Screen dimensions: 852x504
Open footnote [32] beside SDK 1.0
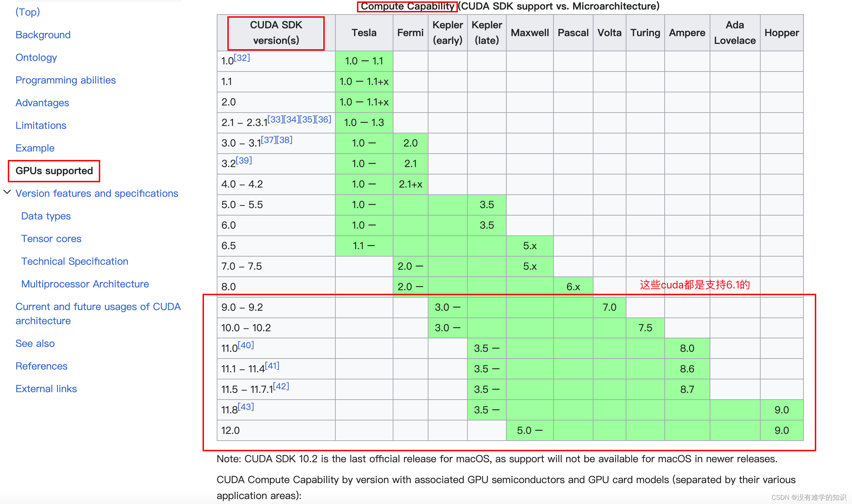242,58
